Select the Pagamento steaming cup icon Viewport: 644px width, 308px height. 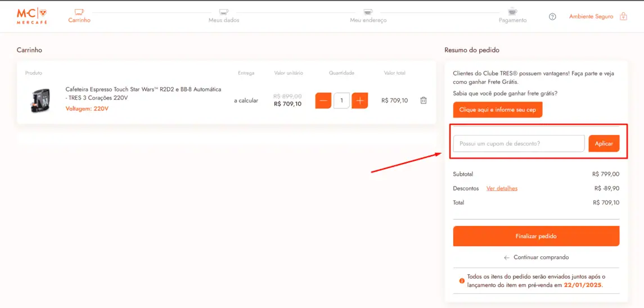pyautogui.click(x=512, y=11)
